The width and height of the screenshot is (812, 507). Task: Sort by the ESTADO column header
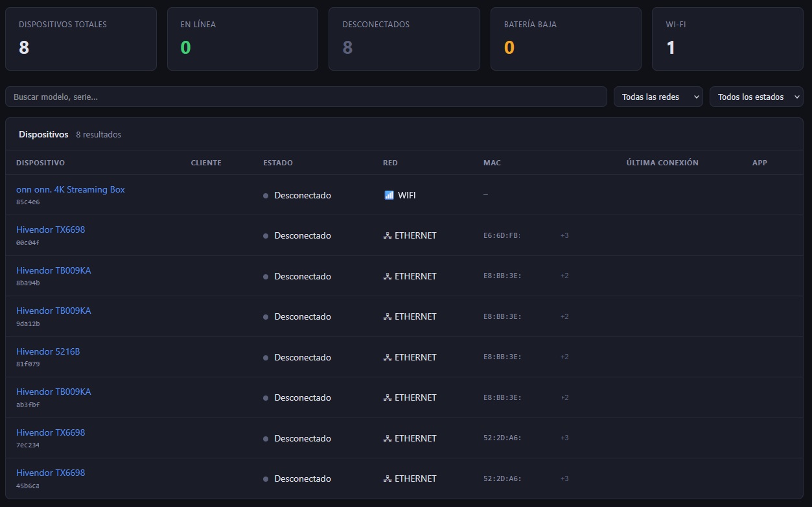tap(278, 163)
